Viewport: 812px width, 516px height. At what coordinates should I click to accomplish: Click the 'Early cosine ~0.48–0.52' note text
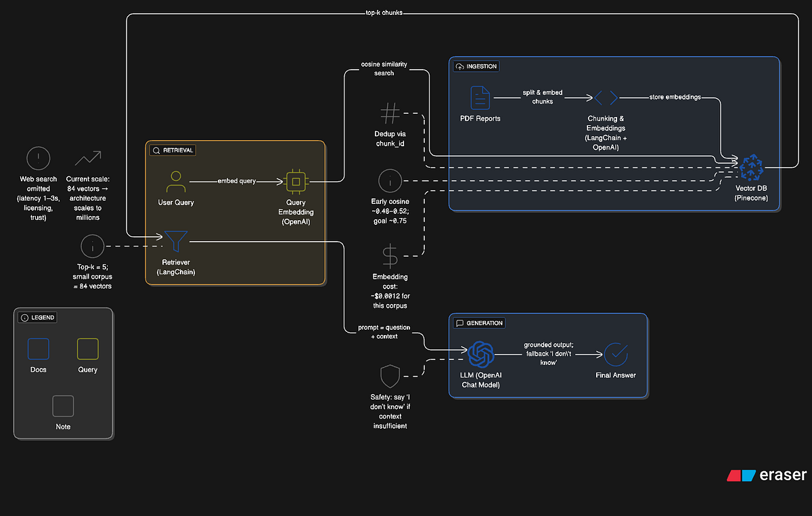tap(390, 211)
